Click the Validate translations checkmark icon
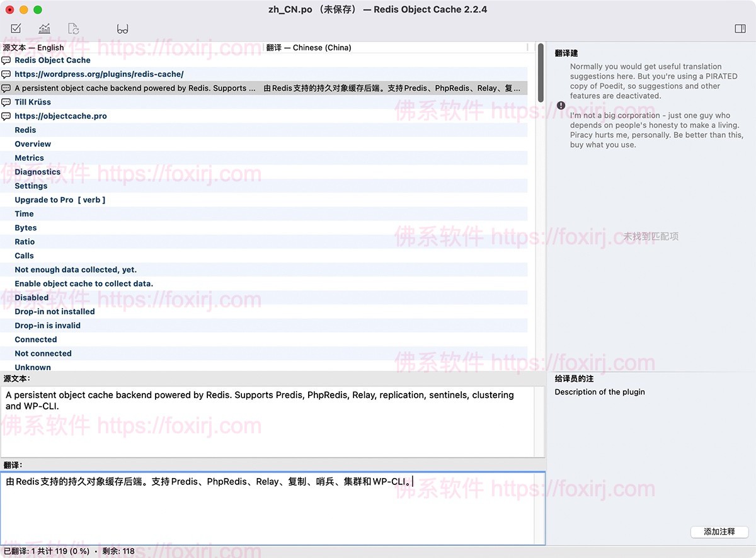Screen dimensions: 756x558 (x=16, y=28)
